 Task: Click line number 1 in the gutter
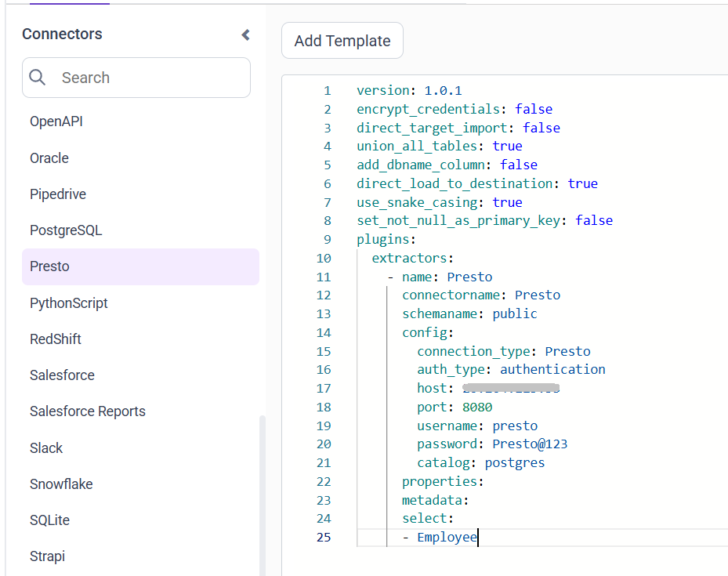click(328, 90)
